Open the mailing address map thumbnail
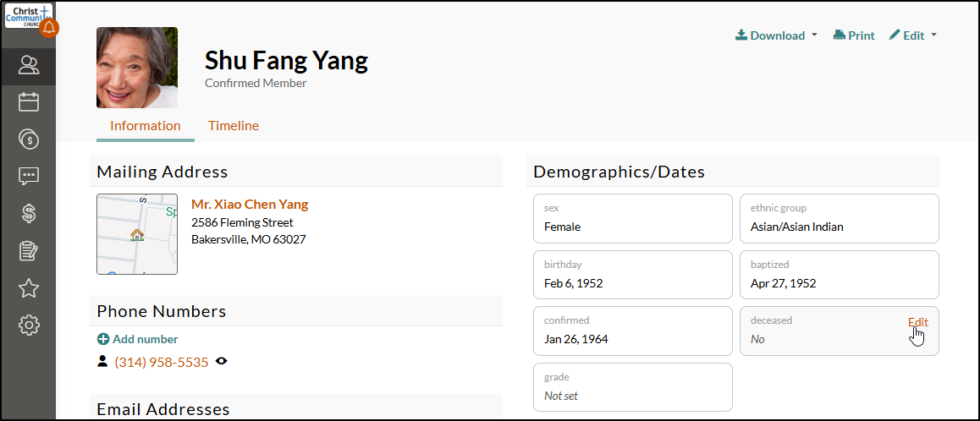 tap(137, 234)
